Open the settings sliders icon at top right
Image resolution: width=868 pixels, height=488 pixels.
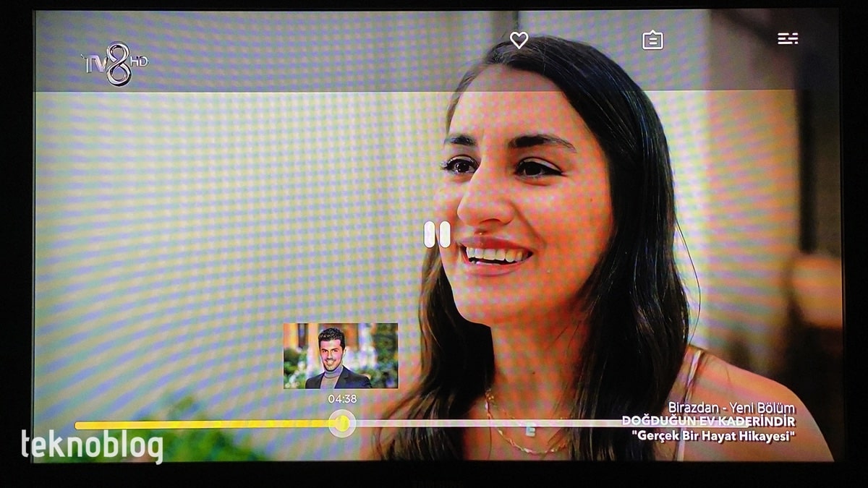(x=788, y=39)
